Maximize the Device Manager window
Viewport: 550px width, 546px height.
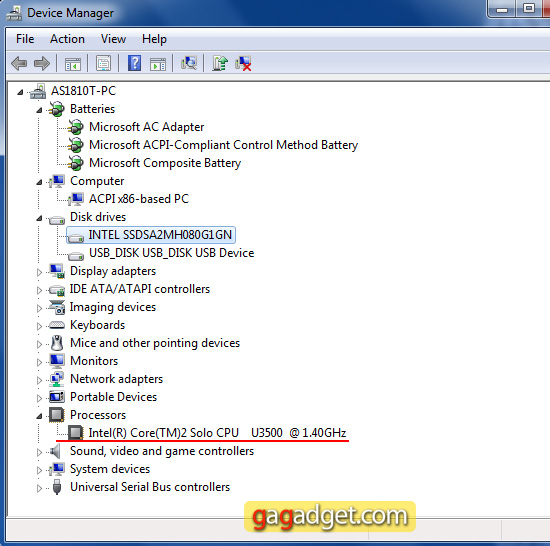click(x=528, y=8)
